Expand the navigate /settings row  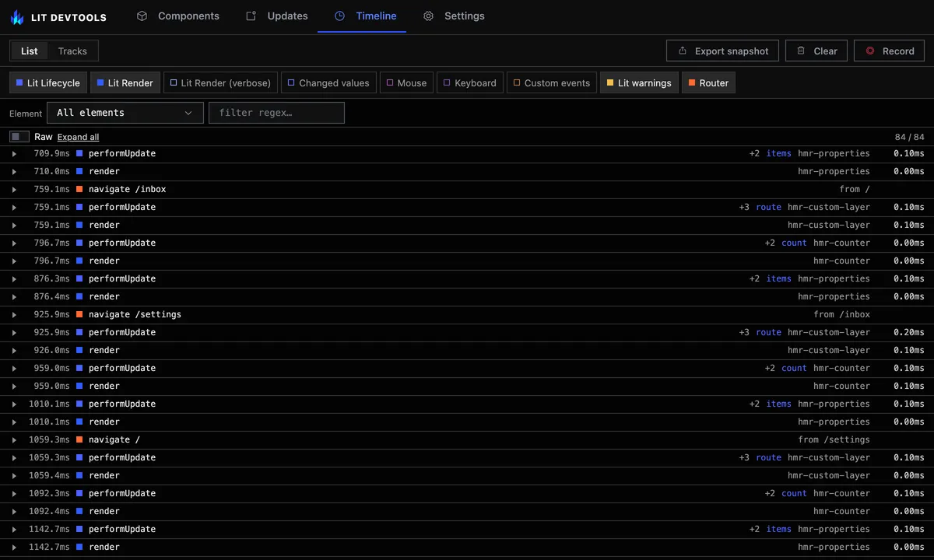click(14, 314)
